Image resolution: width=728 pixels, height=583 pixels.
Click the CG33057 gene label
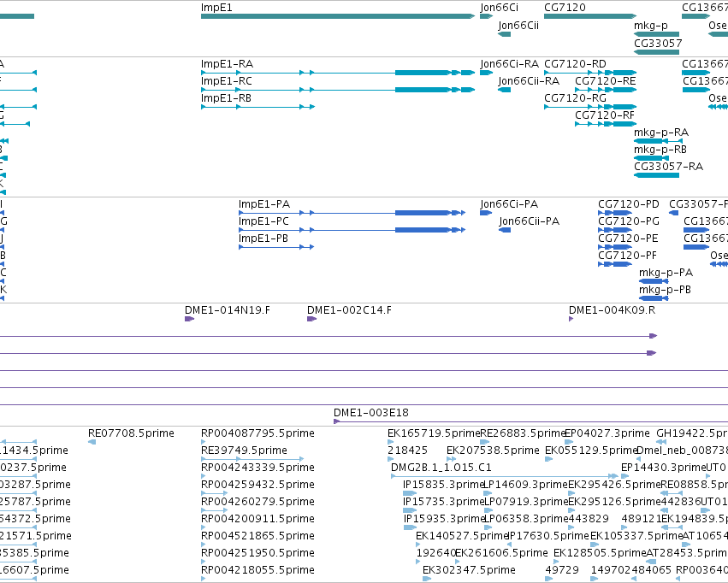[x=658, y=43]
